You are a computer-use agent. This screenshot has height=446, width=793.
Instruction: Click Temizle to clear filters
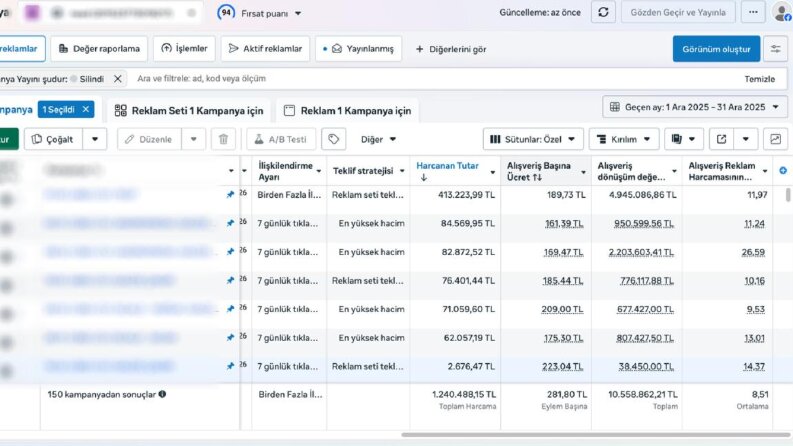point(759,79)
